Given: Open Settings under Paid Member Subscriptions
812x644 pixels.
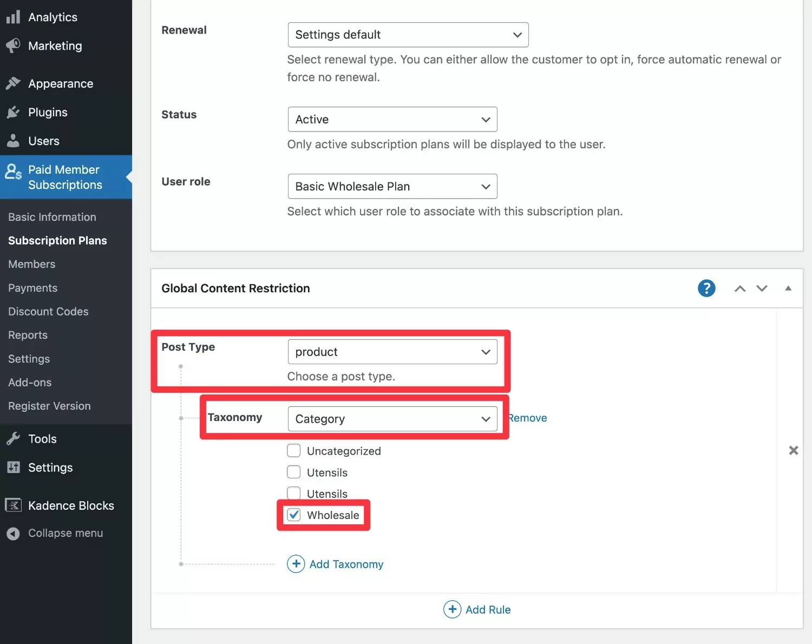Looking at the screenshot, I should (29, 359).
